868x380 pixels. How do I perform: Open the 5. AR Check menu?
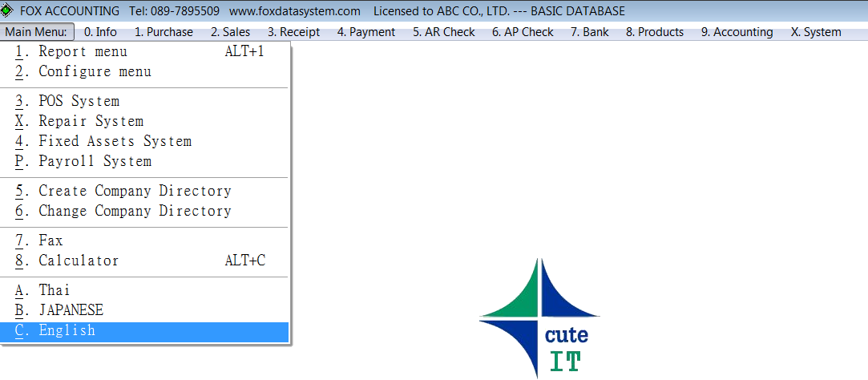tap(444, 32)
